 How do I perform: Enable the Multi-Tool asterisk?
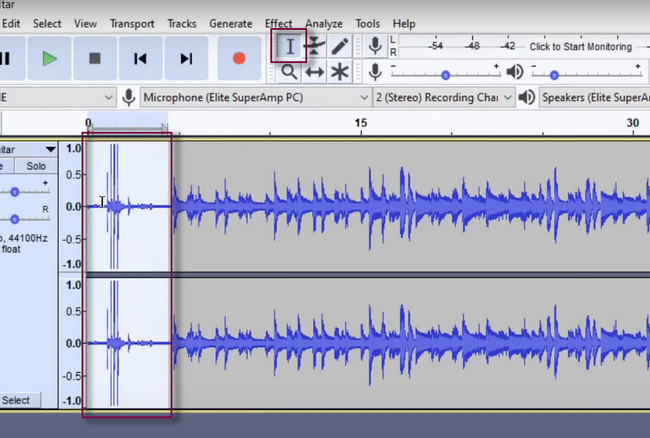point(340,72)
